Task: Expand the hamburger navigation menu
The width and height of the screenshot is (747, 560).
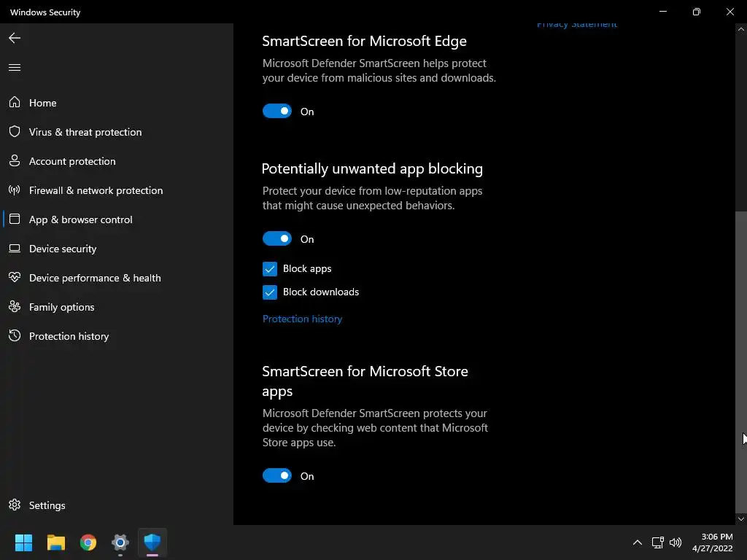Action: [x=15, y=68]
